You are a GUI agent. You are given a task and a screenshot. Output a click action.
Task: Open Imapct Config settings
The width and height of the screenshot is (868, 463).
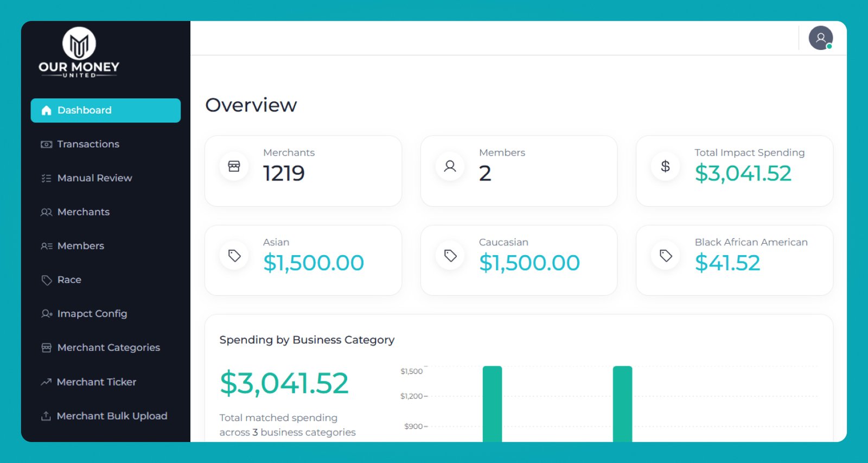(92, 314)
